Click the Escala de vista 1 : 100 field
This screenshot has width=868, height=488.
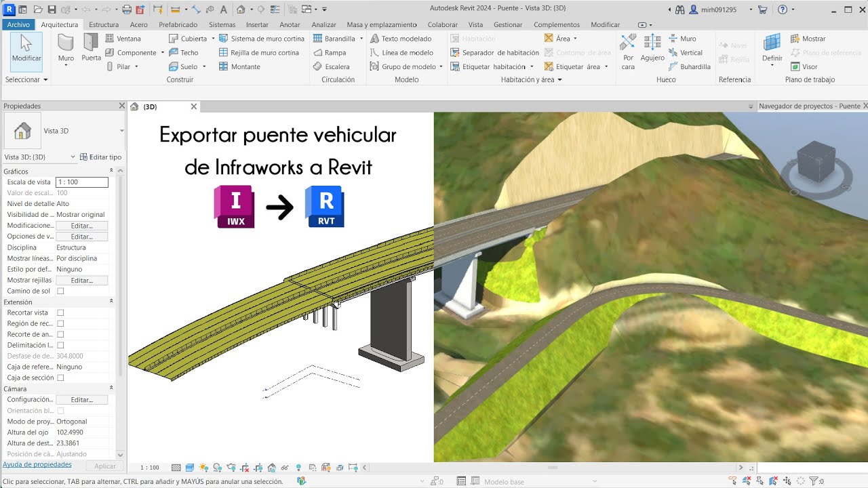tap(82, 182)
